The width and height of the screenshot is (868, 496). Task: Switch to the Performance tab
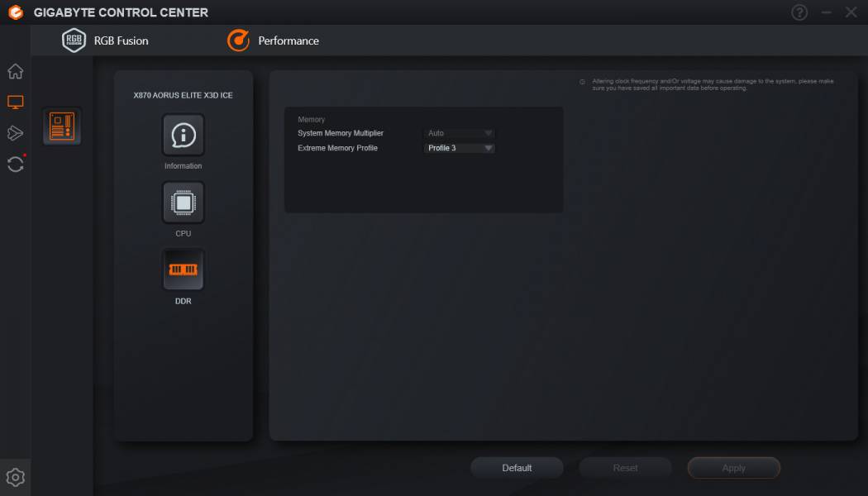[x=273, y=41]
